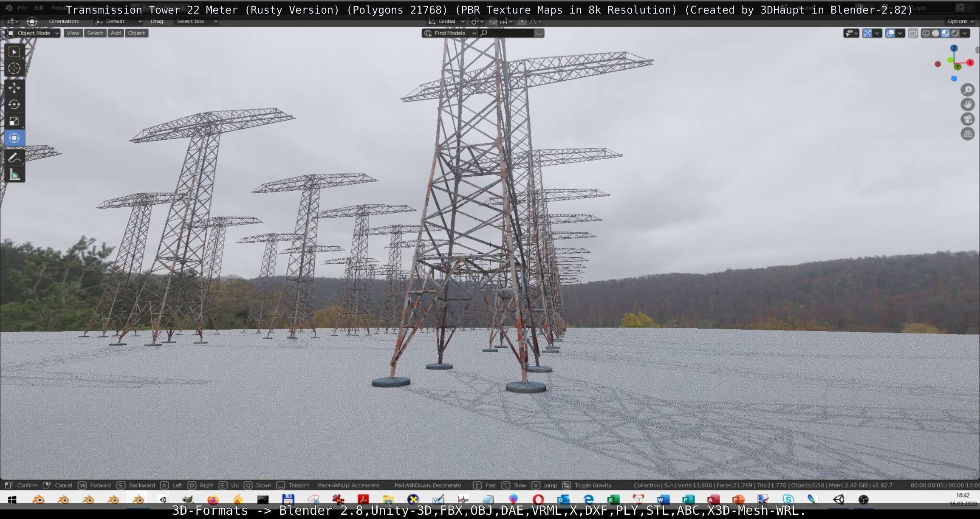
Task: Activate the Annotate pencil tool
Action: click(14, 158)
